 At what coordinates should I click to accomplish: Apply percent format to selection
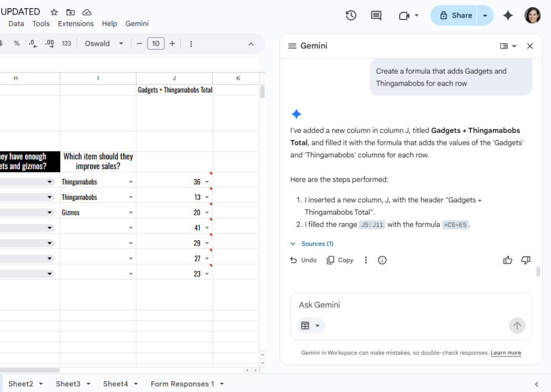[x=17, y=43]
